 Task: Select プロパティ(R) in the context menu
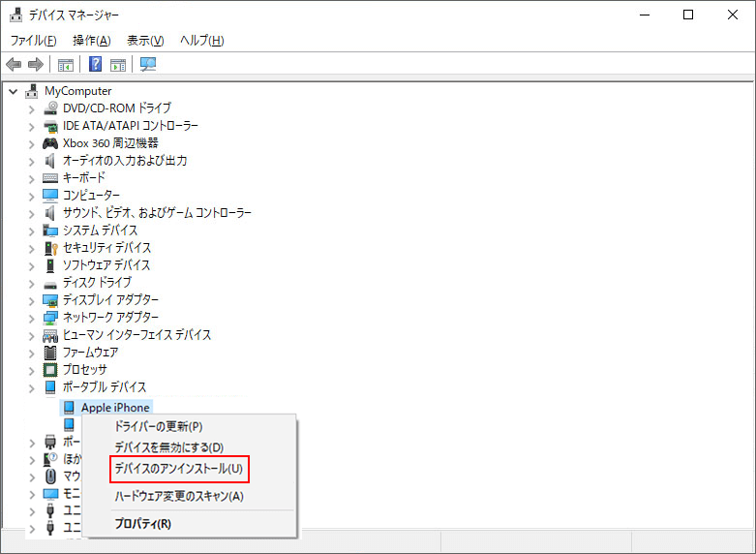tap(142, 524)
